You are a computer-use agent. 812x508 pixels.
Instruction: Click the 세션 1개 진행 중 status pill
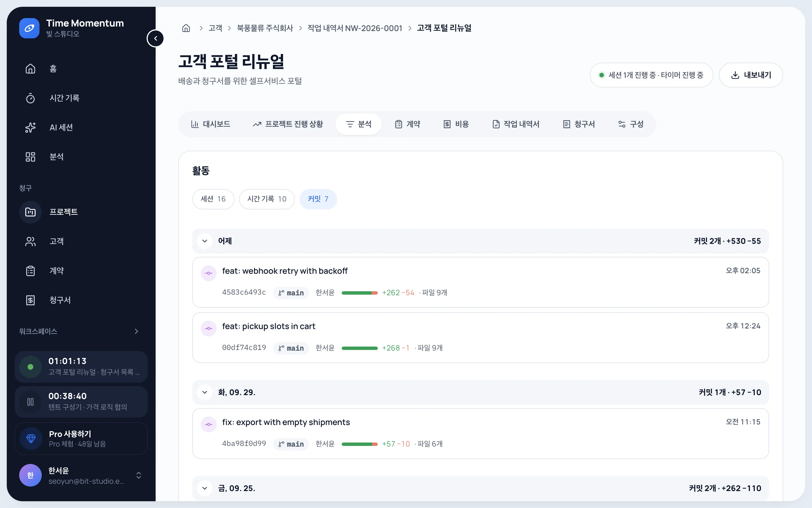tap(651, 75)
